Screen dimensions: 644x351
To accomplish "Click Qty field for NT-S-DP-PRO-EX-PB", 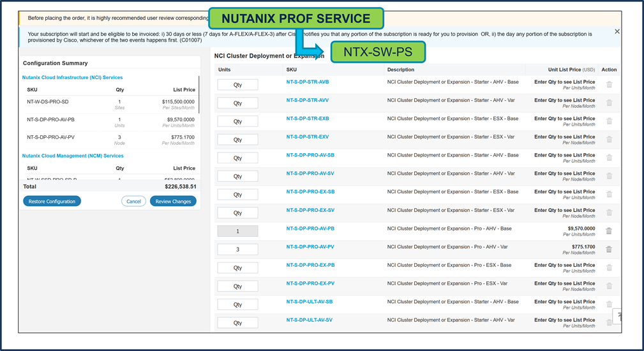I will tap(238, 267).
